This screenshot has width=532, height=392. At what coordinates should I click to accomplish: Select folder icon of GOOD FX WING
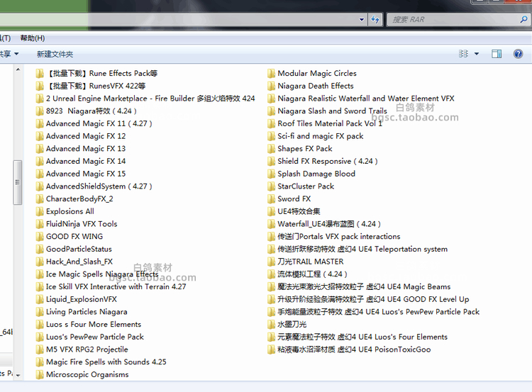coord(40,236)
